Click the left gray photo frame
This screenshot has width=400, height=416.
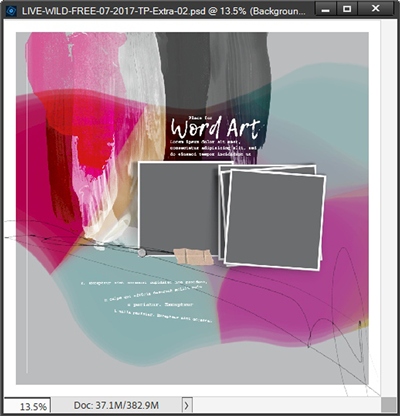coord(178,209)
